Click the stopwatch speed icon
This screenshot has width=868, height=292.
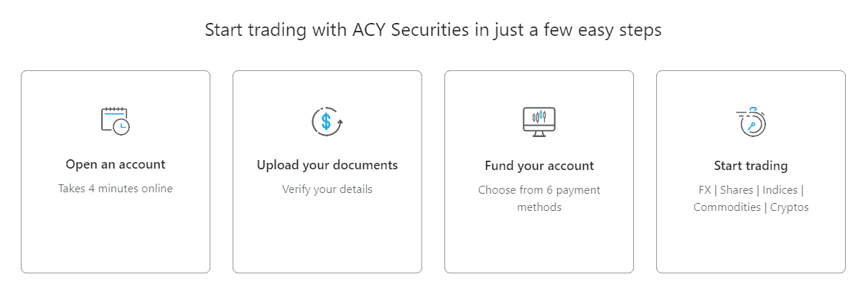tap(751, 121)
